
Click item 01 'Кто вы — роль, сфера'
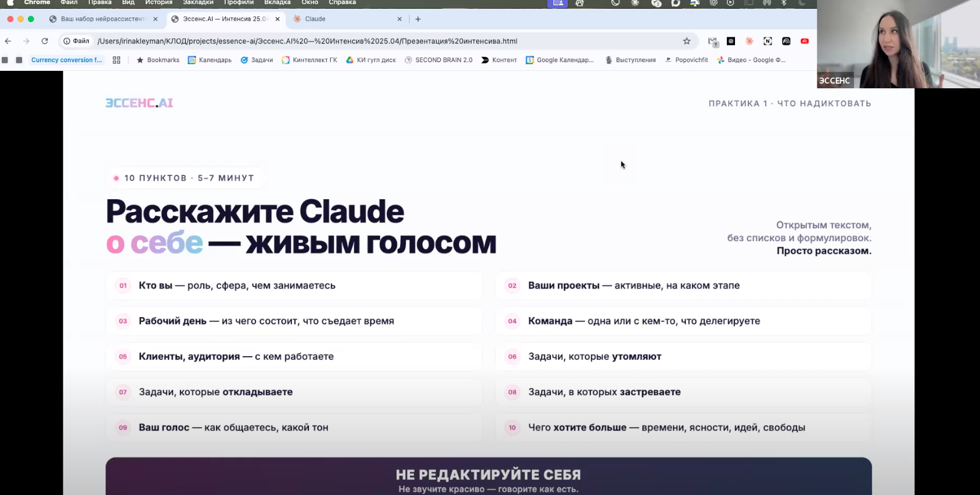click(294, 285)
